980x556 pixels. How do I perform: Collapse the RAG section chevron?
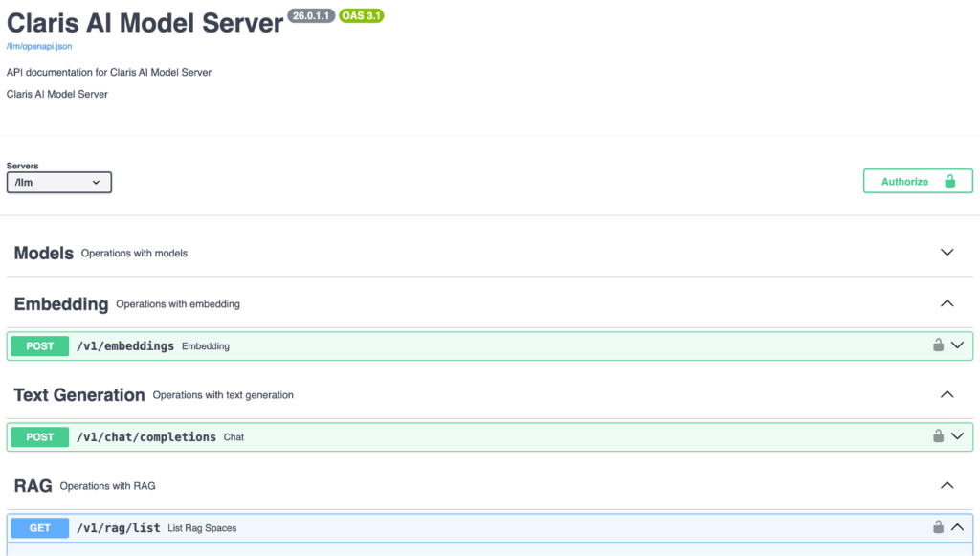(x=947, y=485)
